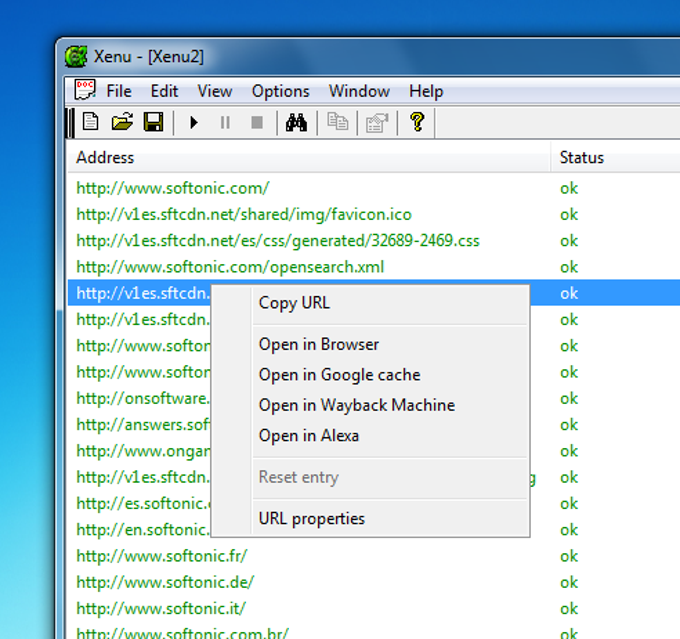Sort by the Address column header
The height and width of the screenshot is (639, 680).
(309, 157)
